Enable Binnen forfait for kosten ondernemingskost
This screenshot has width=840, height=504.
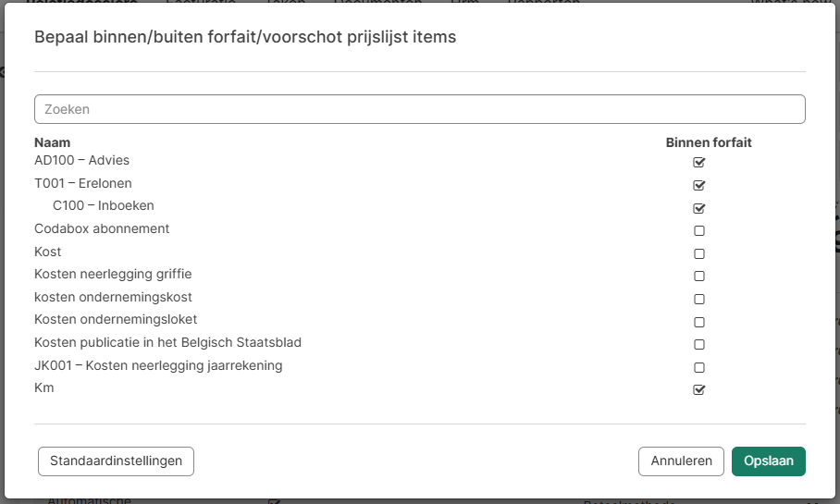(x=699, y=299)
